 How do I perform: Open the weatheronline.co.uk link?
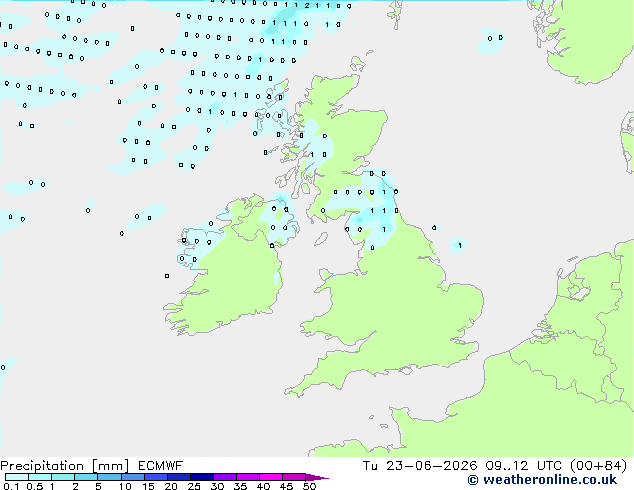(x=542, y=480)
